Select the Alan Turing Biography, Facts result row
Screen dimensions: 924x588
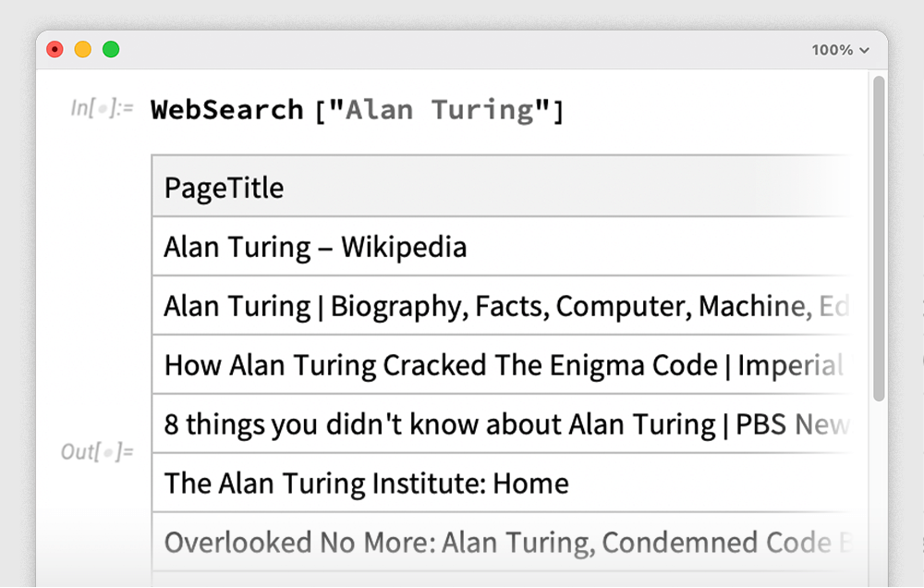click(x=499, y=306)
